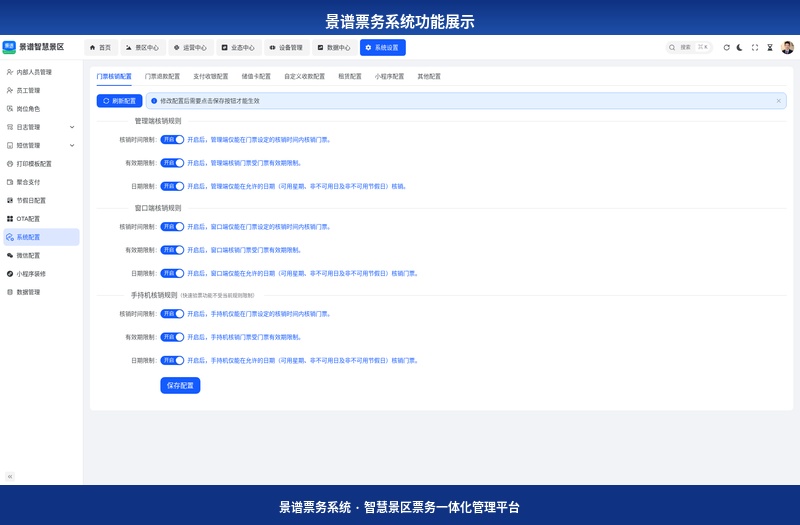Open the 景区中心 navigation item
Screen dimensions: 800x525
143,47
